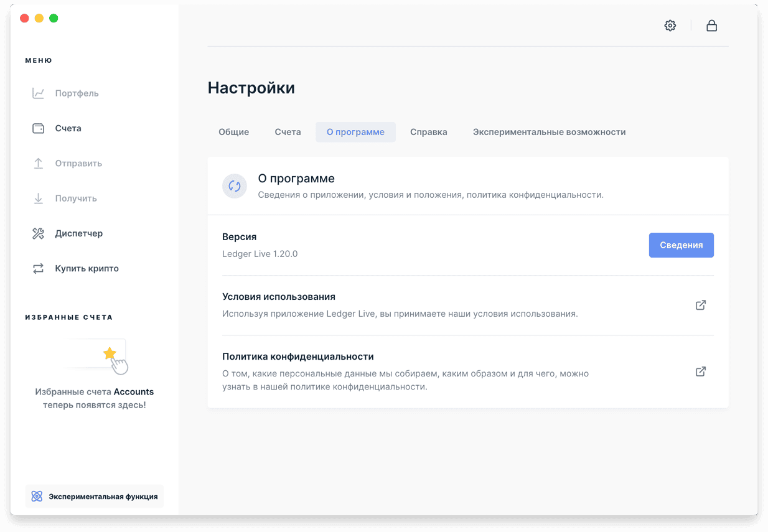Select Отправить in the sidebar
The image size is (768, 532).
coord(78,163)
